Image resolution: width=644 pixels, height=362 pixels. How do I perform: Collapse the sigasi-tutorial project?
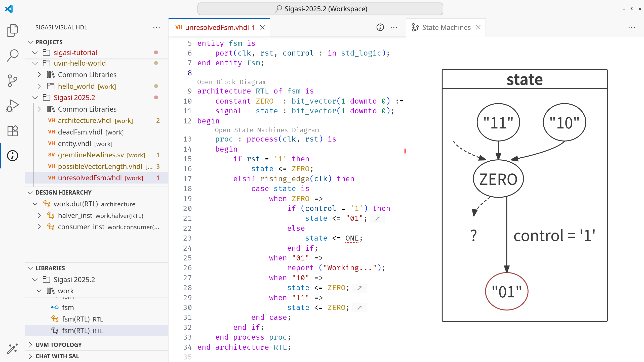click(35, 53)
